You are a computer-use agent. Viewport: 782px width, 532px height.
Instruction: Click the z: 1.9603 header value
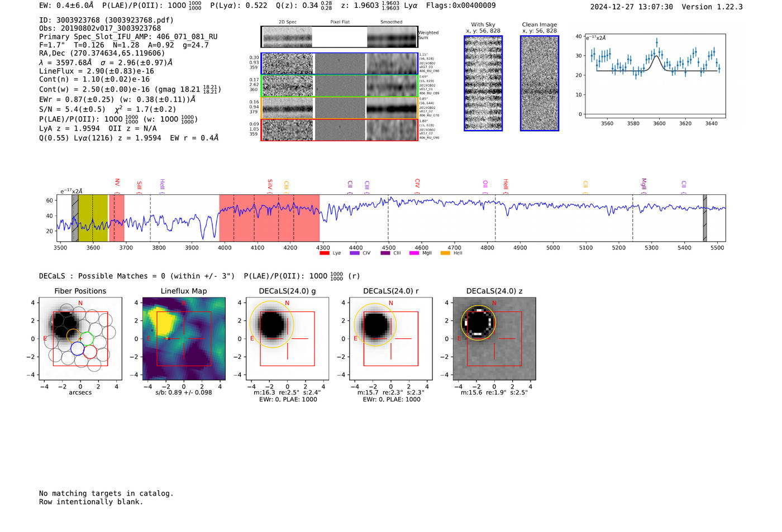pyautogui.click(x=370, y=6)
